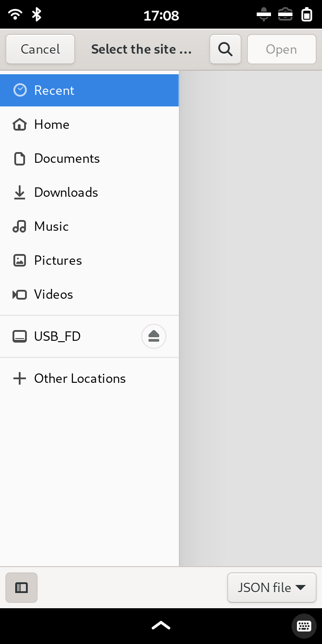Click the battery indicator icon
The width and height of the screenshot is (322, 644).
coord(306,15)
